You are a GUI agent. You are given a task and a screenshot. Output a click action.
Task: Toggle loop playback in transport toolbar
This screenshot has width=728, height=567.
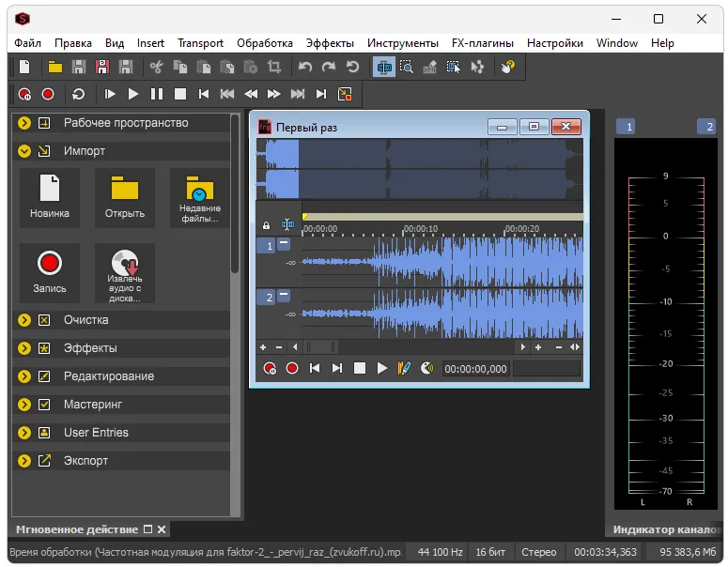pos(79,94)
